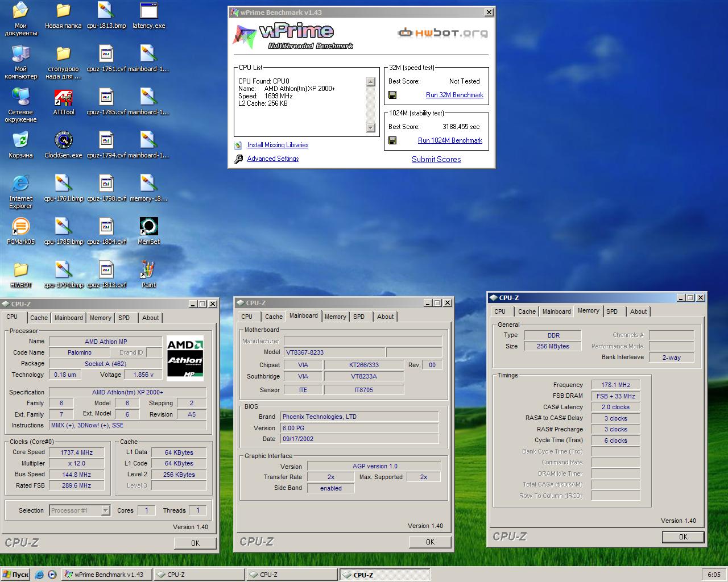The image size is (728, 582).
Task: Open the Корзина recycle bin icon
Action: point(20,141)
